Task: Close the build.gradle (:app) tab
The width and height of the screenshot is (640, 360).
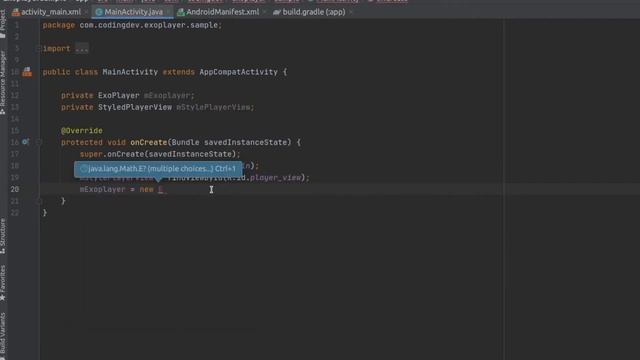Action: coord(351,12)
